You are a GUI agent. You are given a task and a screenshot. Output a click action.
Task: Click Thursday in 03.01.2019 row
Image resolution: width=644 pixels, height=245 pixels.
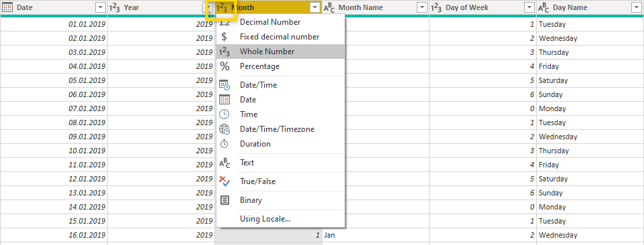[x=590, y=52]
